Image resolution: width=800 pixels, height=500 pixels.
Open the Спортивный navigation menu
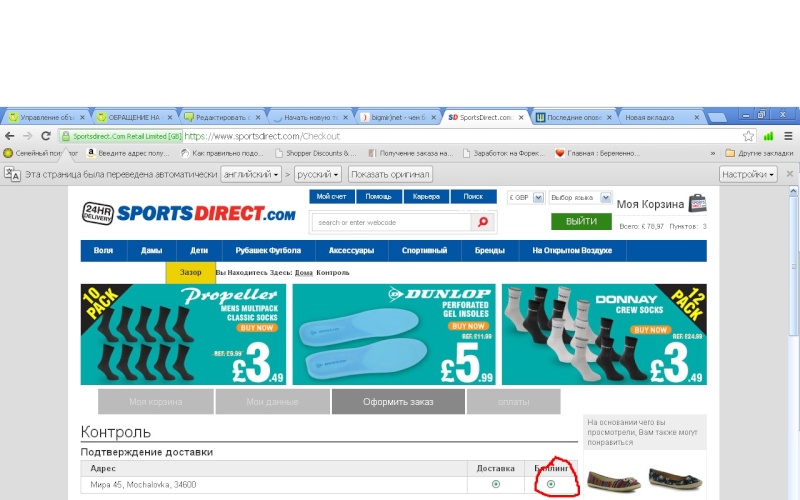click(x=424, y=251)
